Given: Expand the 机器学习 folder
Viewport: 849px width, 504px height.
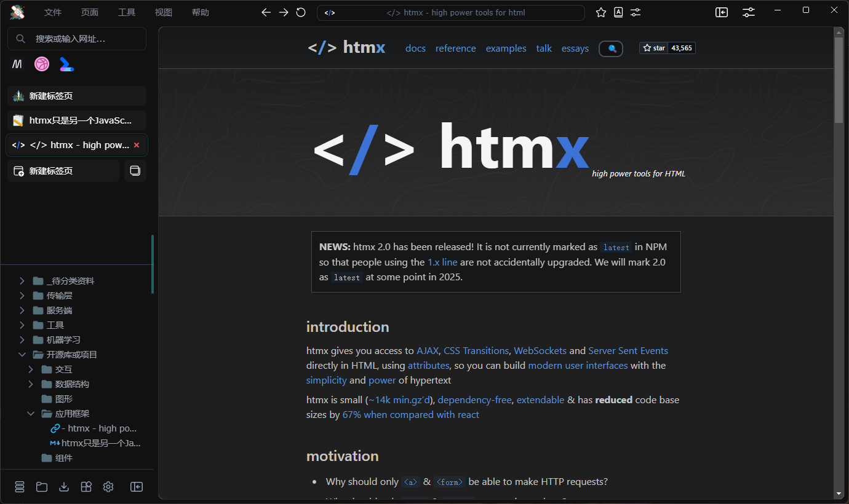Looking at the screenshot, I should [22, 340].
